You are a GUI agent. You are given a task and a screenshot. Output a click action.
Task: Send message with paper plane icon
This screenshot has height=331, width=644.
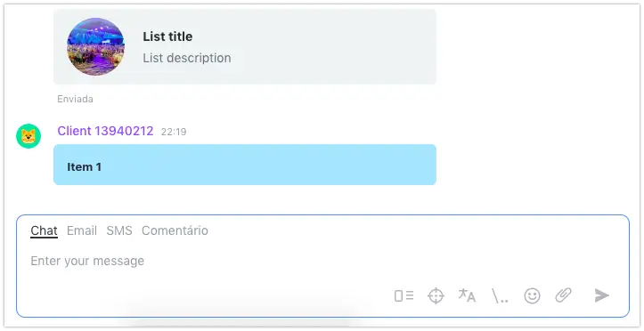[x=602, y=295]
